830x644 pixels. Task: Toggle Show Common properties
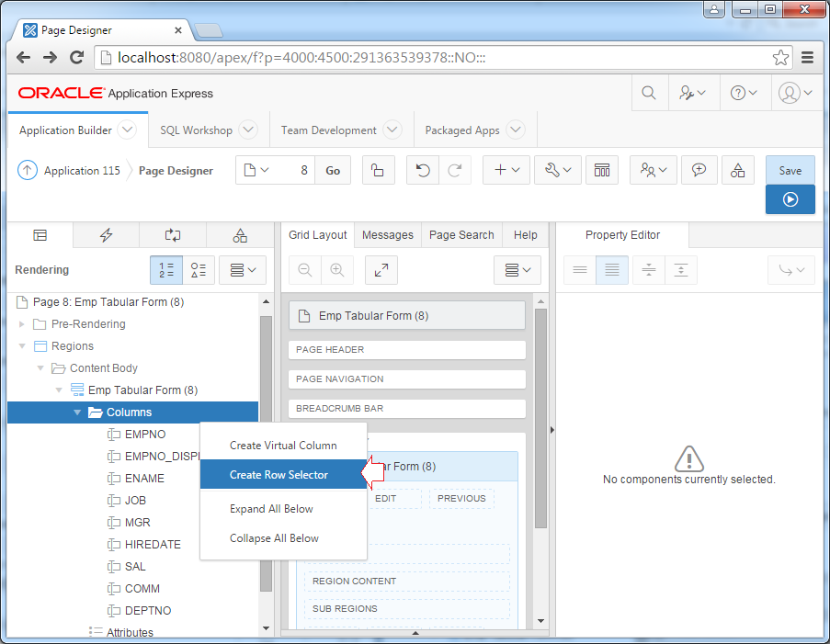(x=580, y=270)
